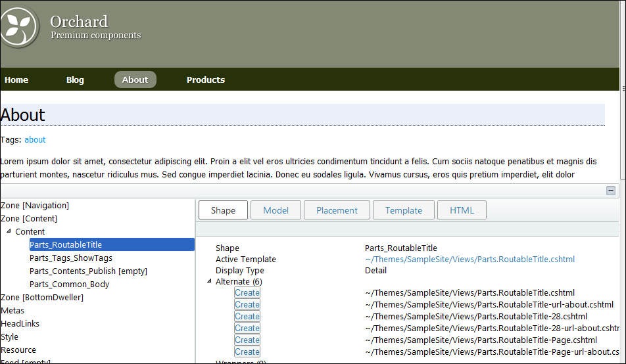The width and height of the screenshot is (626, 364).
Task: Create the Parts.RoutableTitle-28-url-about alternate
Action: click(x=247, y=328)
